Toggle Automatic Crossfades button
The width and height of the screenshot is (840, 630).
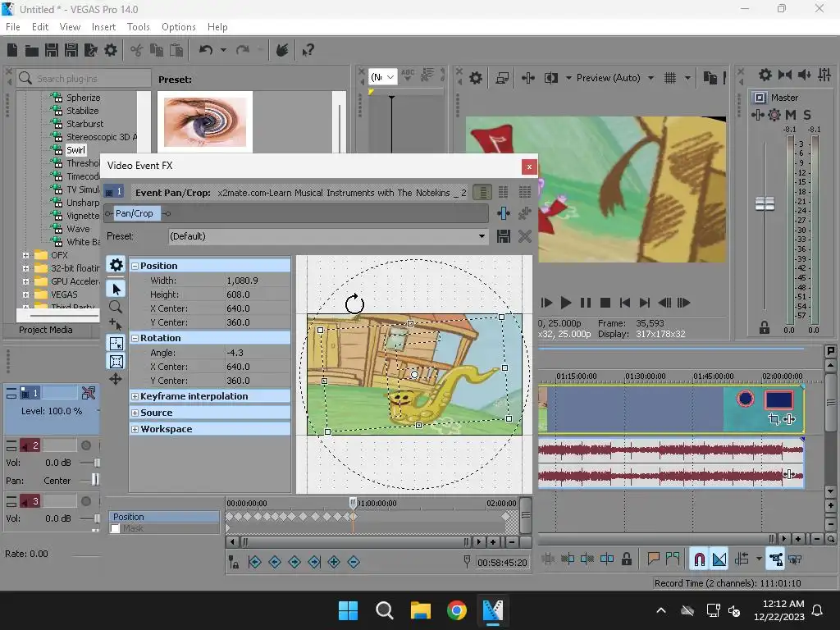click(719, 559)
